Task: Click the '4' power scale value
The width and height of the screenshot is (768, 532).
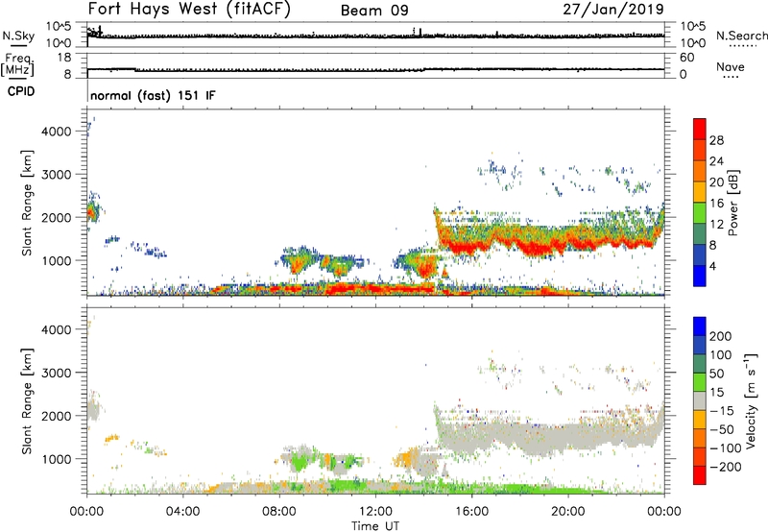Action: point(713,266)
